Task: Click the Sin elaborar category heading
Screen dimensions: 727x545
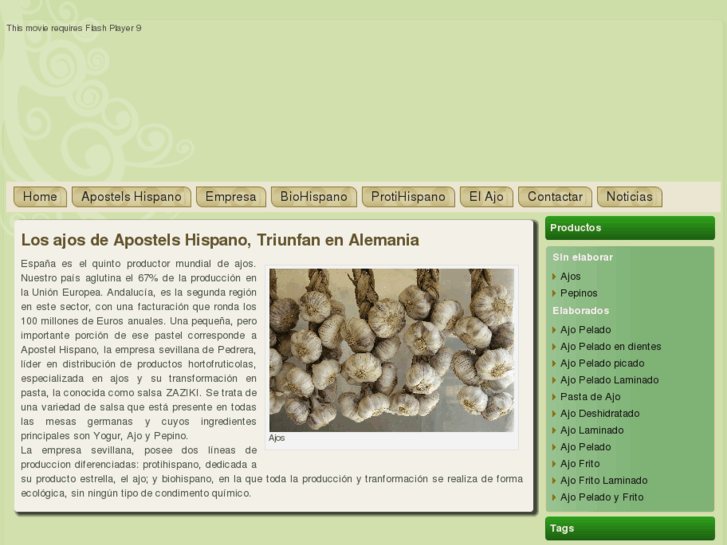Action: click(582, 257)
